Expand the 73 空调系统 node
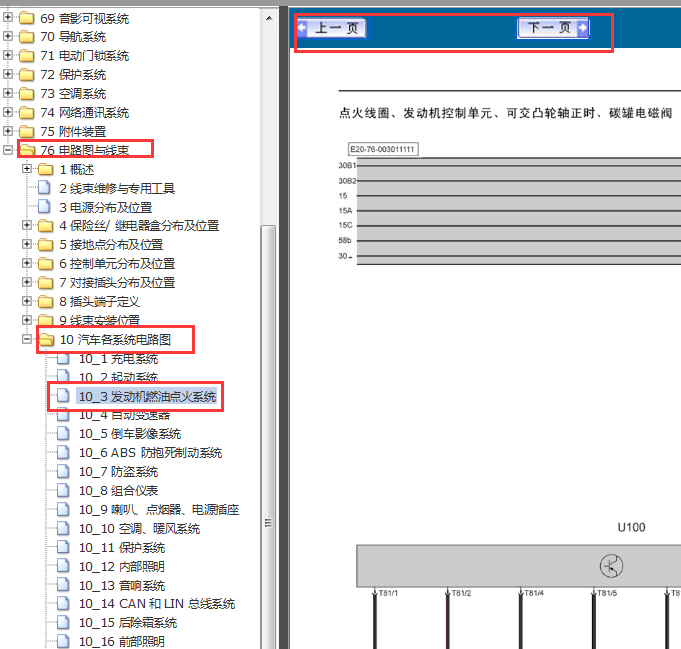 click(x=7, y=93)
